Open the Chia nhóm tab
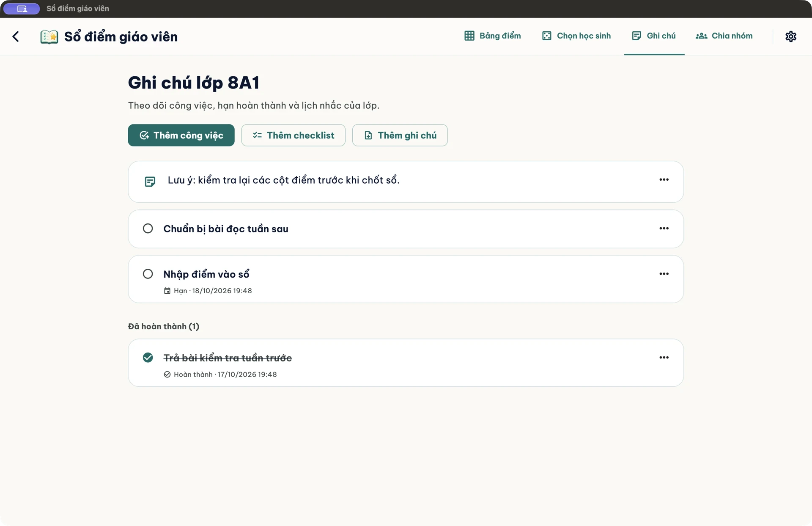 pos(724,36)
